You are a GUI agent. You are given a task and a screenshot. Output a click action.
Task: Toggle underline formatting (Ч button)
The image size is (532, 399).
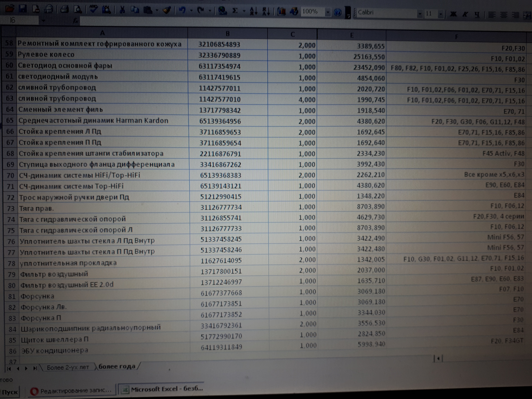pyautogui.click(x=477, y=15)
